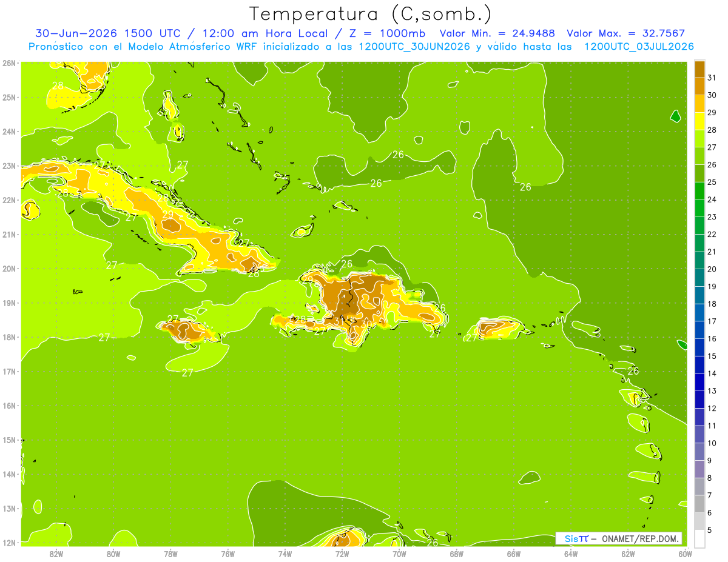Click the initialization time 1200UTC_30JUN2026

[414, 47]
